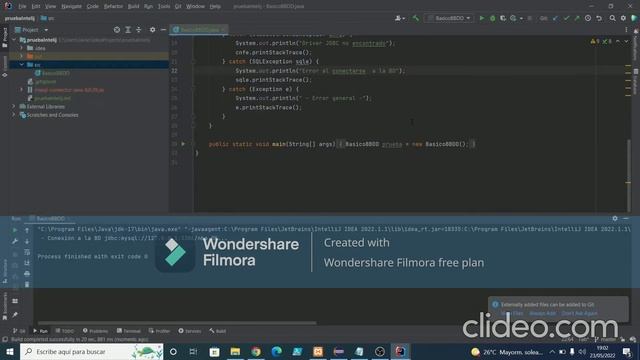This screenshot has height=360, width=640.
Task: Hide the Project panel with minus icon
Action: coord(163,30)
